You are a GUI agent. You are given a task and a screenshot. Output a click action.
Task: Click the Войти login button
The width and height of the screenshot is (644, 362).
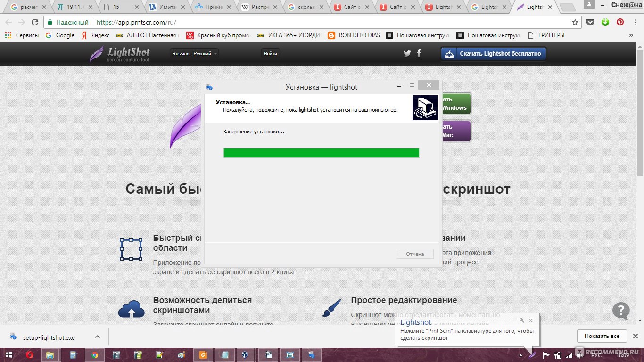tap(270, 54)
